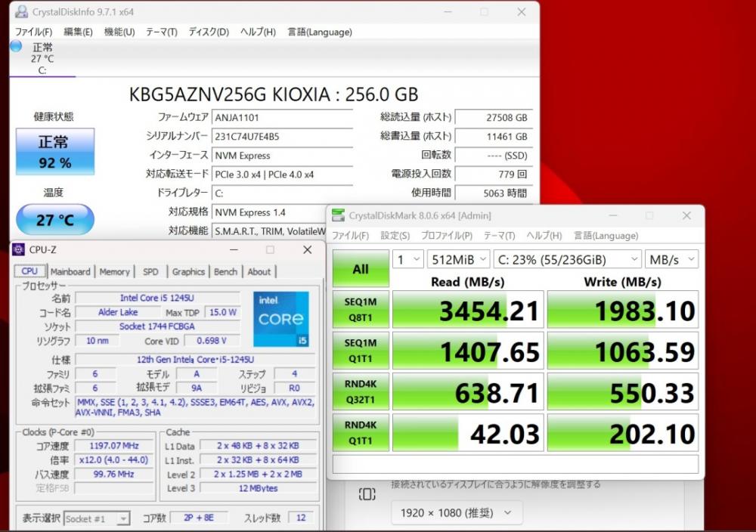Open the test count dropdown showing 1
The width and height of the screenshot is (756, 532).
tap(408, 259)
